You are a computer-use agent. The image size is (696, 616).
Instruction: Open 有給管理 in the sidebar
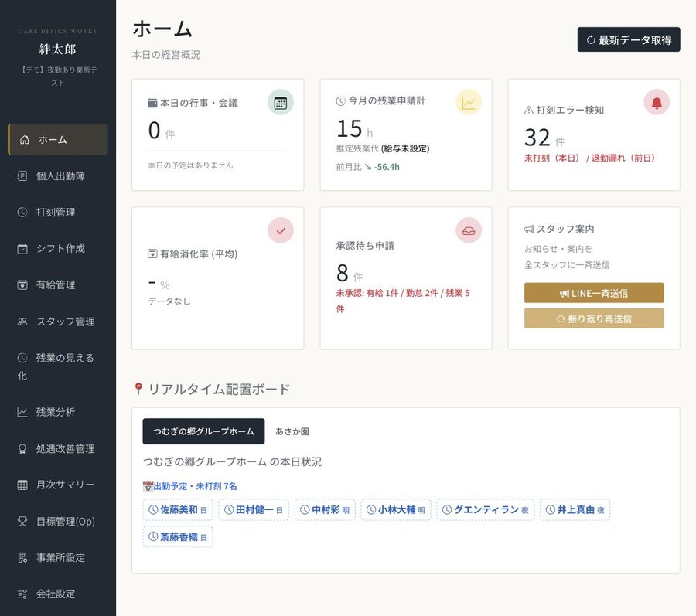pos(58,285)
